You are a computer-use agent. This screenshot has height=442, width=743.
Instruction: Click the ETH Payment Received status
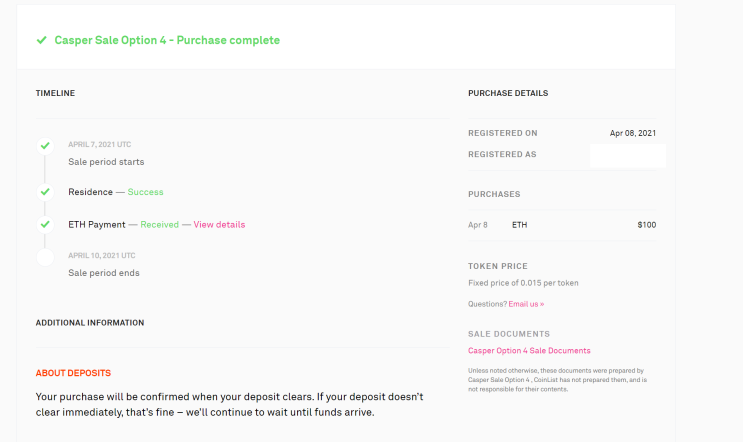click(x=159, y=225)
